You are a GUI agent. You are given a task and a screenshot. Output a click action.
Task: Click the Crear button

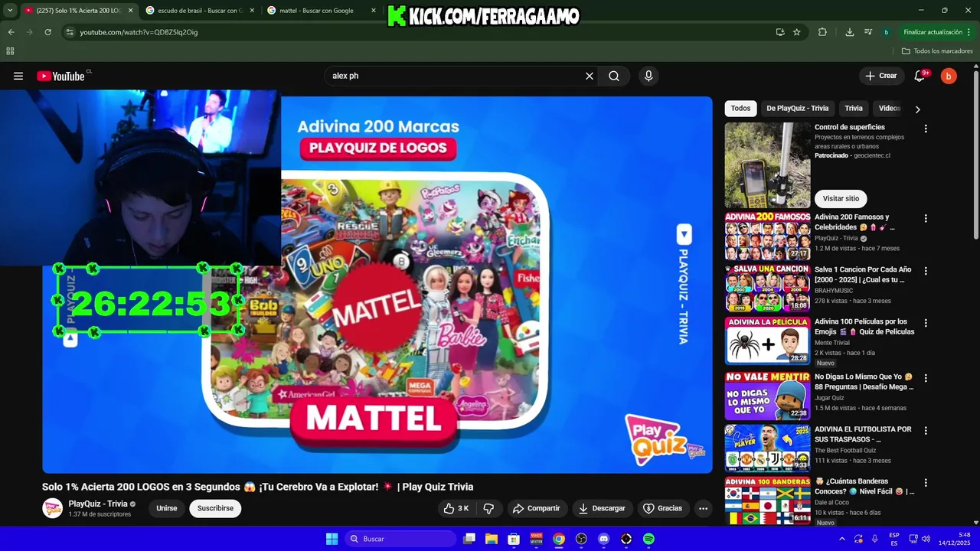click(880, 76)
